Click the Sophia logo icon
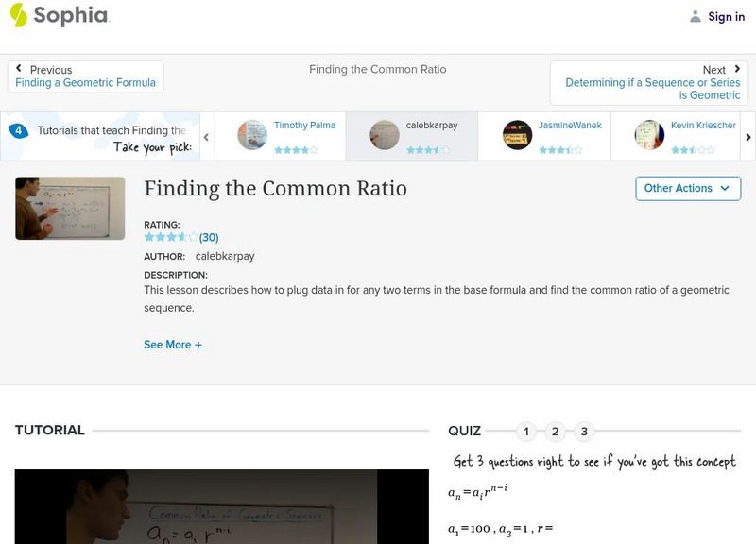Image resolution: width=756 pixels, height=544 pixels. 19,15
